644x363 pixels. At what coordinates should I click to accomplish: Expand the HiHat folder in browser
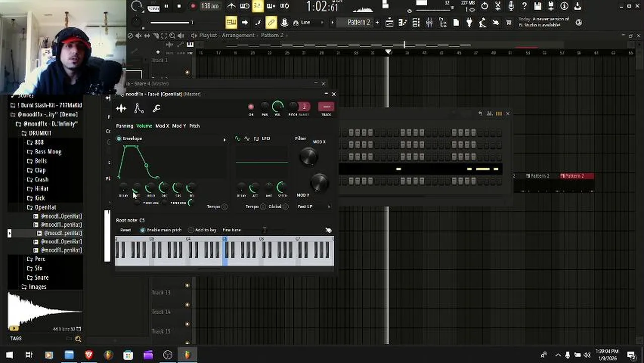point(38,189)
